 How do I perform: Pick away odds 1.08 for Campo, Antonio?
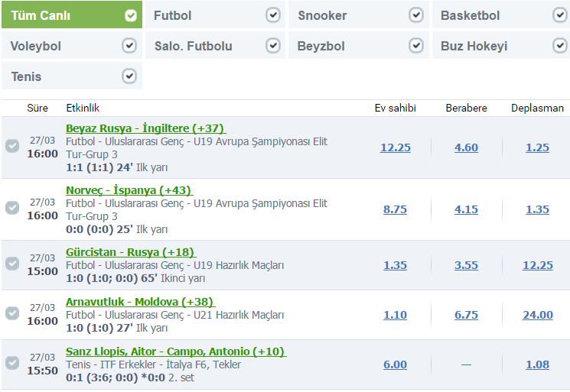537,364
